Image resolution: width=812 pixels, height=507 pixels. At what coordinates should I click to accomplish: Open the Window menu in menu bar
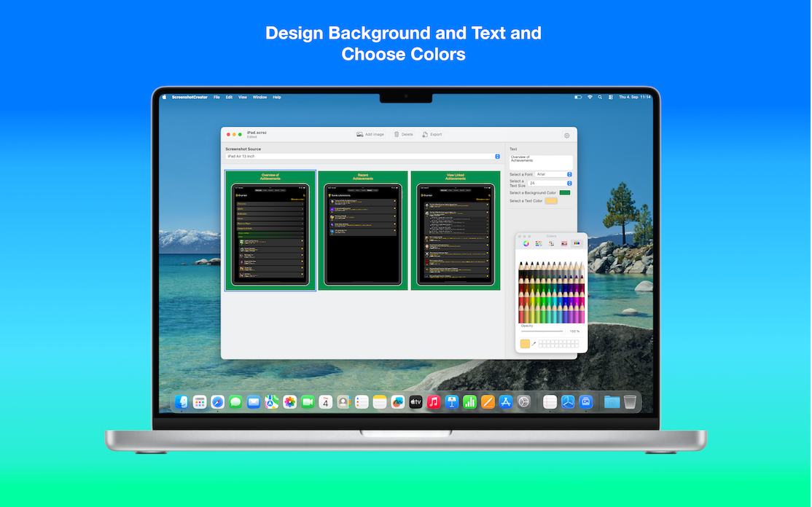259,97
